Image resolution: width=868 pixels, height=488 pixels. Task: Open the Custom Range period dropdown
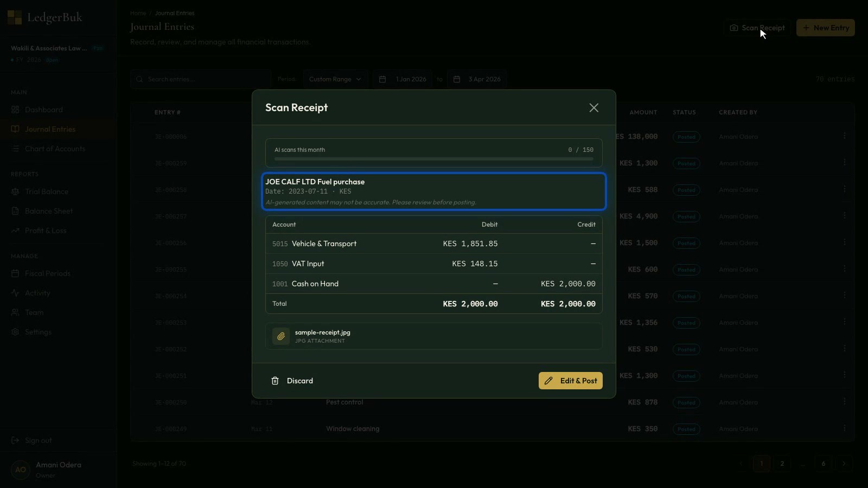coord(335,79)
